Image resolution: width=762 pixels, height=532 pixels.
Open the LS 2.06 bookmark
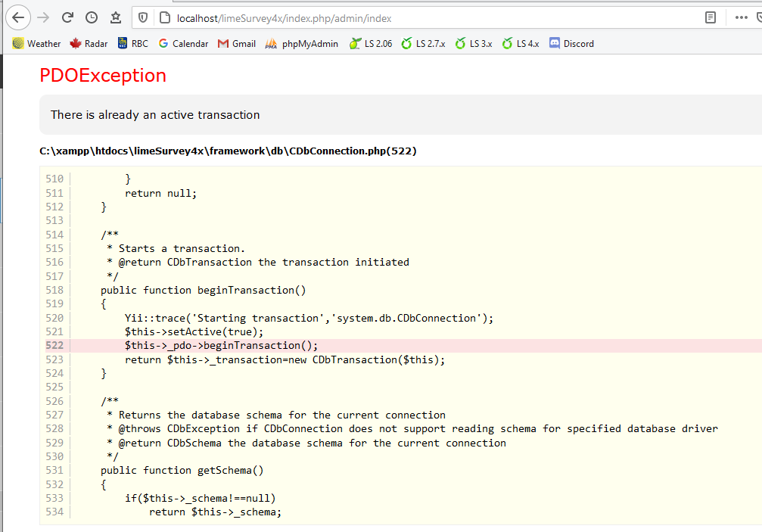click(371, 44)
